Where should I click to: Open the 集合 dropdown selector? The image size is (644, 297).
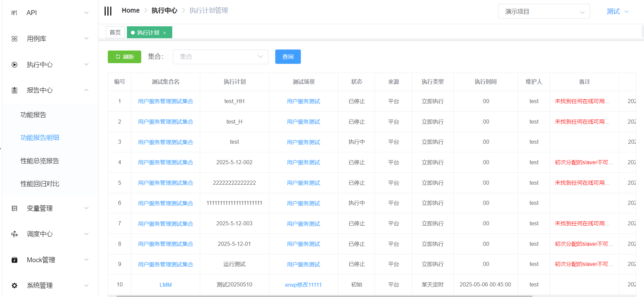(220, 57)
